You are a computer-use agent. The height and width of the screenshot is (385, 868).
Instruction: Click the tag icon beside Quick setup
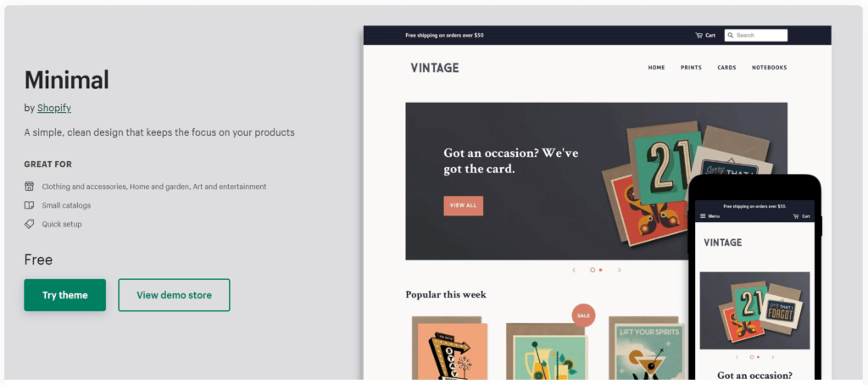click(x=30, y=225)
